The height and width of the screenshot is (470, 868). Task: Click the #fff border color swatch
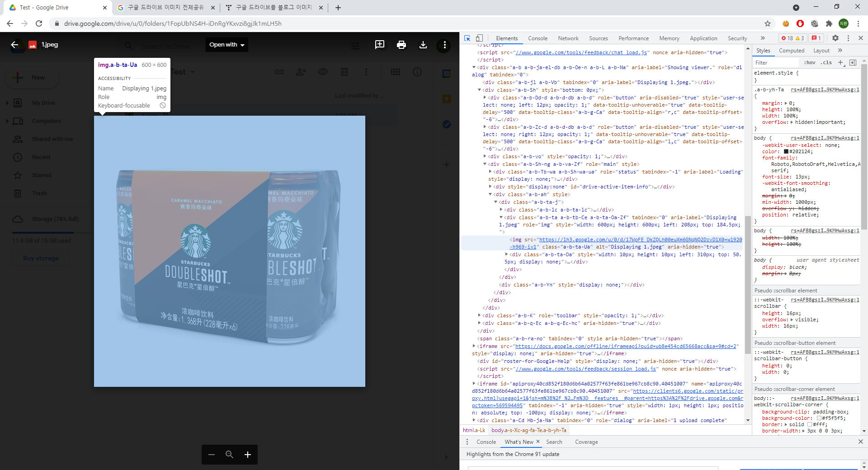(810, 425)
